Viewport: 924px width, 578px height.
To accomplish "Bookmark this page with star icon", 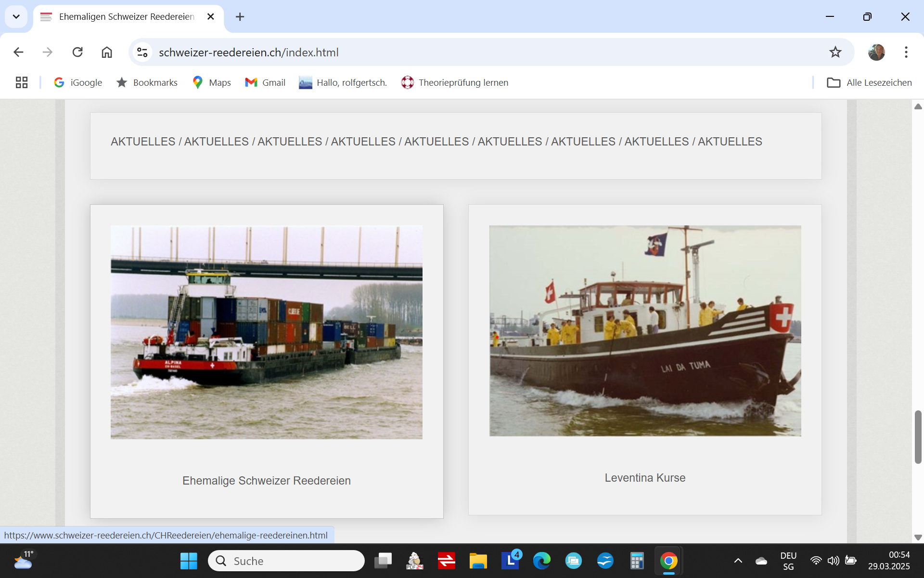I will [835, 52].
